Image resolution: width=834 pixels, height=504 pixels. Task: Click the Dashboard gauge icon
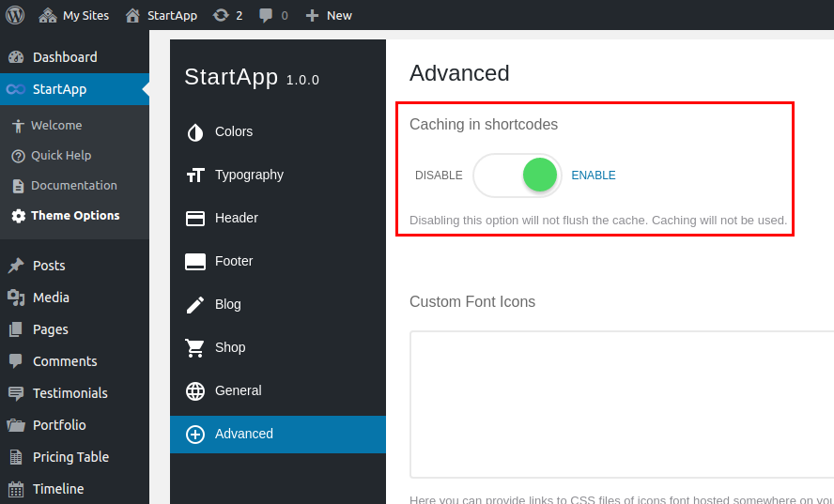tap(16, 57)
